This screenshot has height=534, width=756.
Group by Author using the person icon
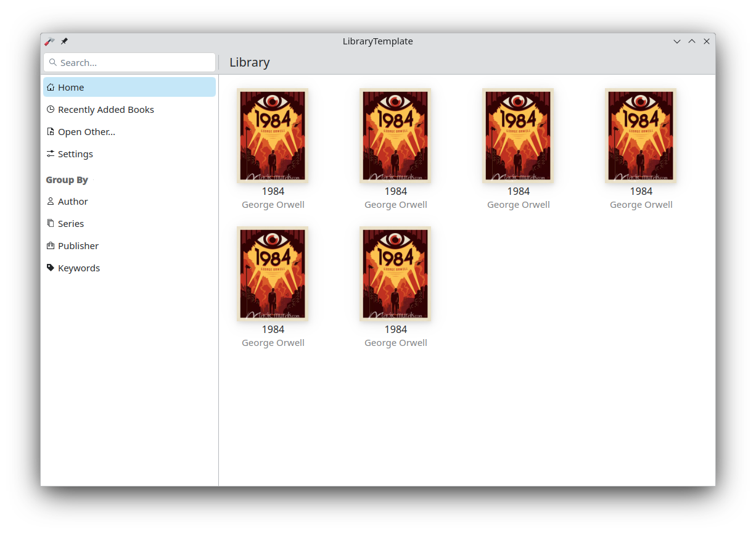point(51,202)
